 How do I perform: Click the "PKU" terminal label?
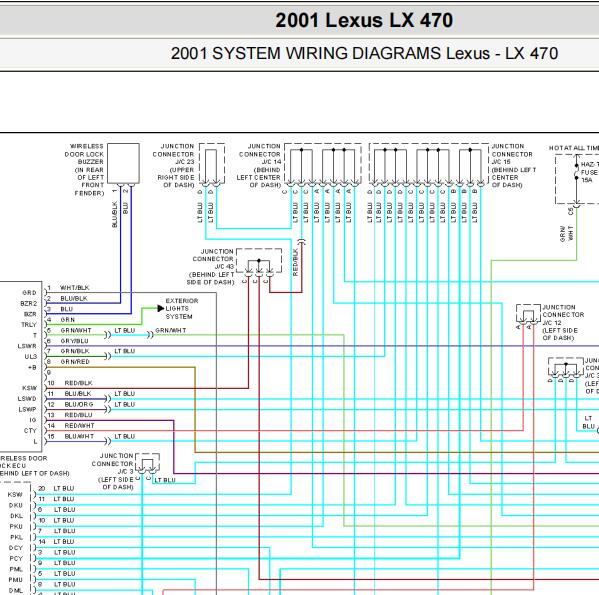tap(16, 526)
